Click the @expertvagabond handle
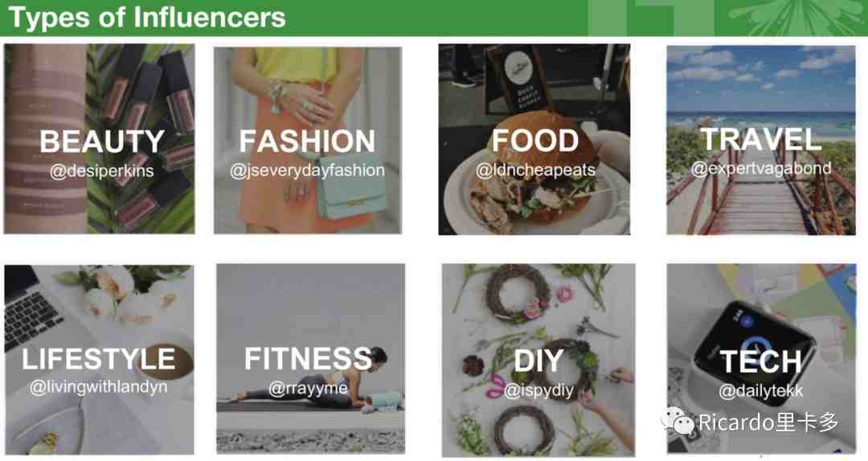868x461 pixels. [x=761, y=168]
